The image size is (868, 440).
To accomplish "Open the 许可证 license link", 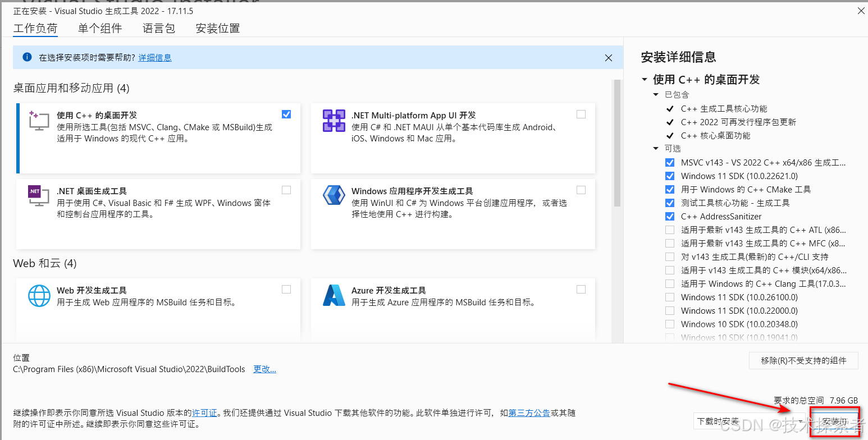I will [204, 412].
